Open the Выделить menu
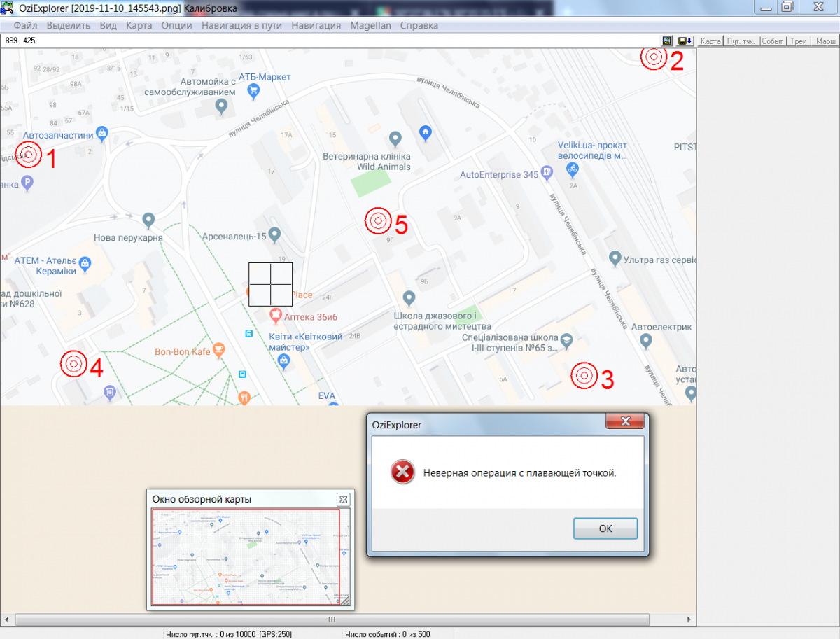The height and width of the screenshot is (639, 840). 69,25
